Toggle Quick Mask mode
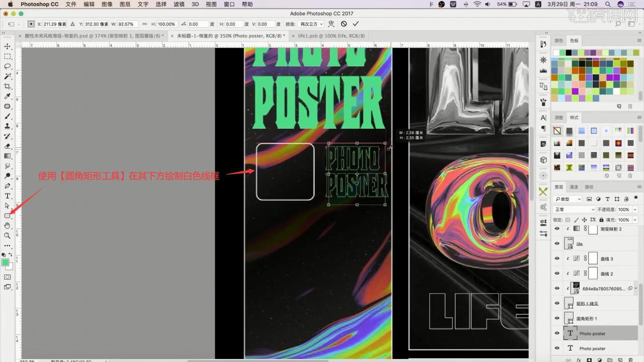Image resolution: width=644 pixels, height=362 pixels. pos(8,277)
